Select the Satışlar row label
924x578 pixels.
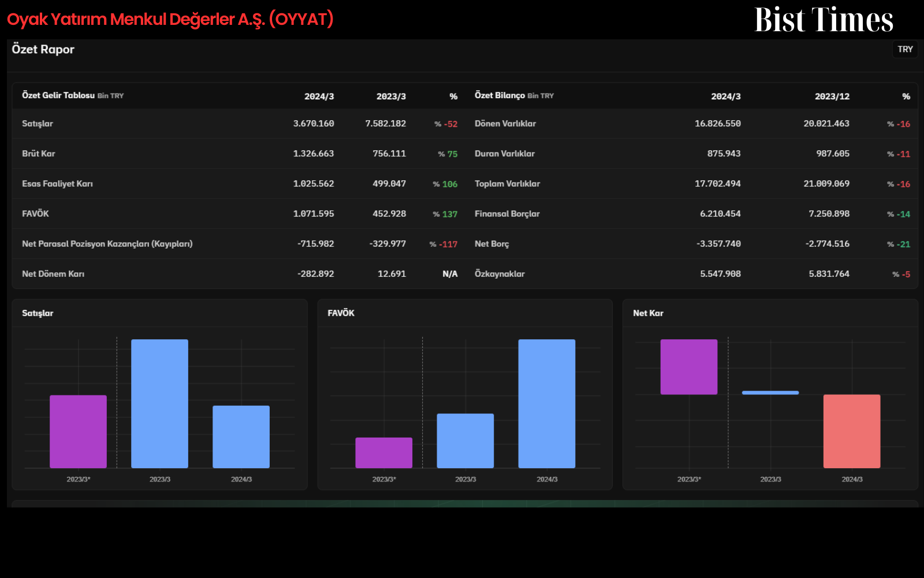(x=38, y=124)
